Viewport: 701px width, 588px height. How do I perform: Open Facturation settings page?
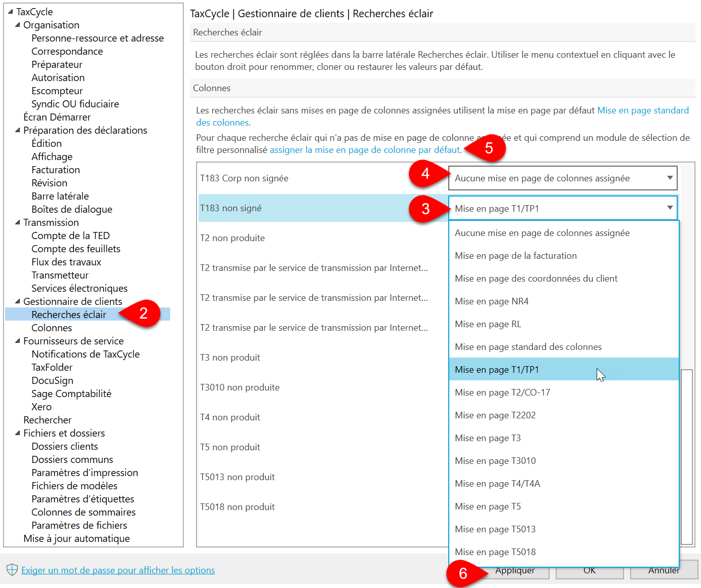click(56, 170)
